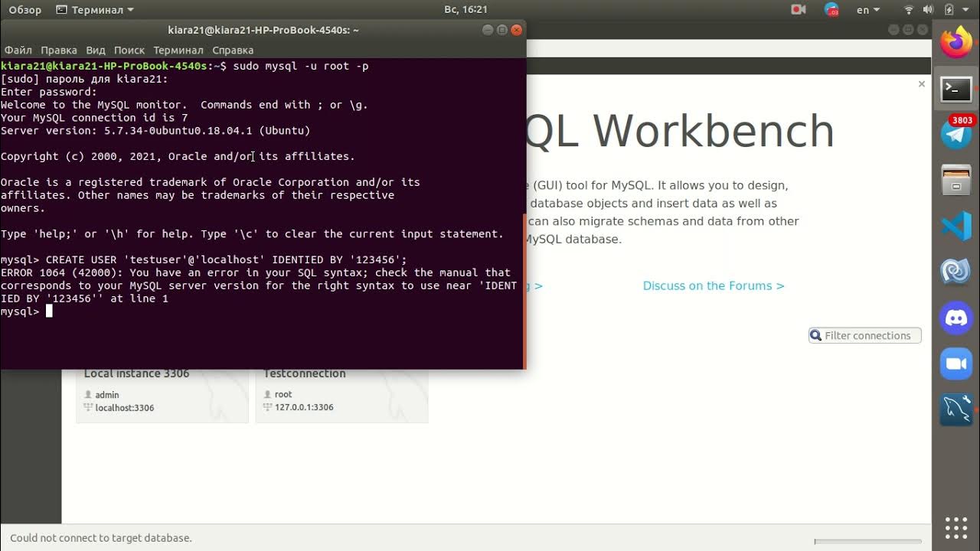980x551 pixels.
Task: Focus the Filter connections field
Action: pyautogui.click(x=865, y=335)
